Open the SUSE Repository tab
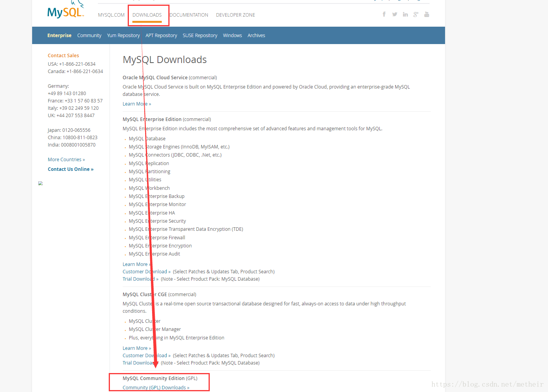This screenshot has height=392, width=548. point(200,35)
